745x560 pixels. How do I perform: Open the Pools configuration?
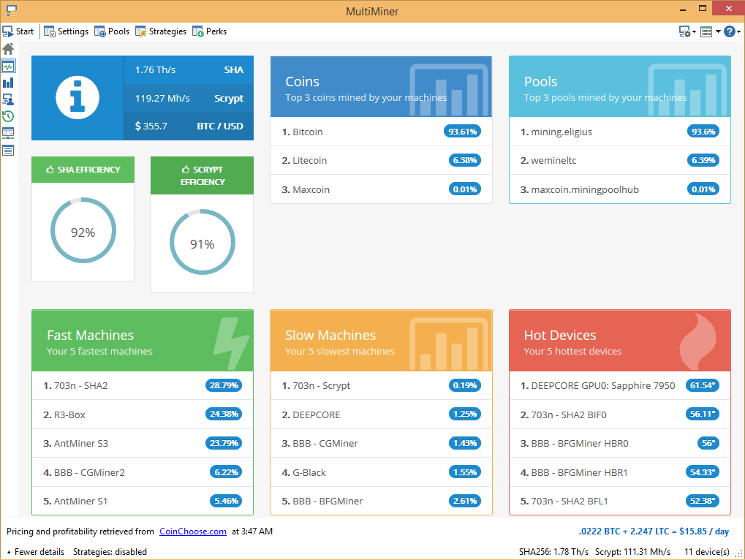click(112, 31)
